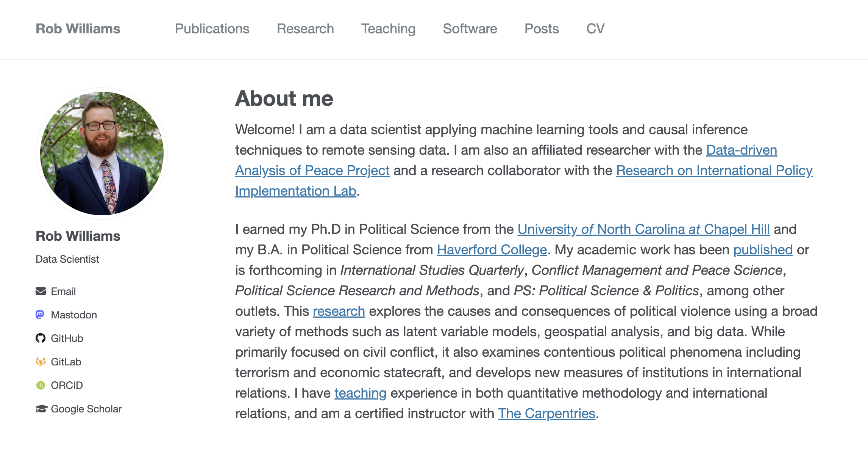Follow the 'teaching' text link
The width and height of the screenshot is (868, 467).
point(360,393)
